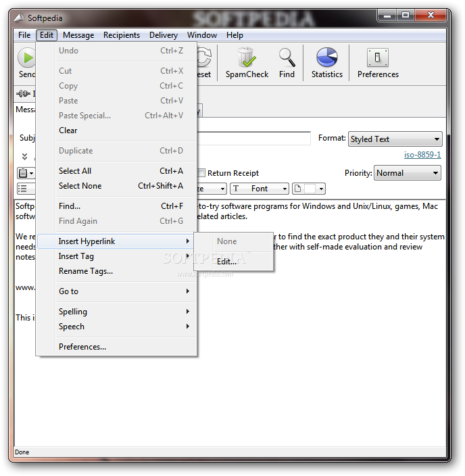Select Edit... in hyperlink submenu
The image size is (465, 476).
pyautogui.click(x=233, y=262)
